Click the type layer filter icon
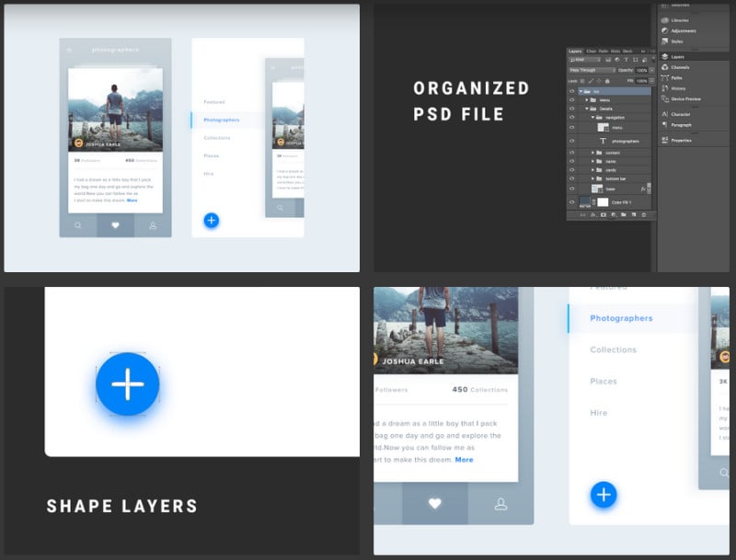Viewport: 736px width, 560px height. click(627, 60)
